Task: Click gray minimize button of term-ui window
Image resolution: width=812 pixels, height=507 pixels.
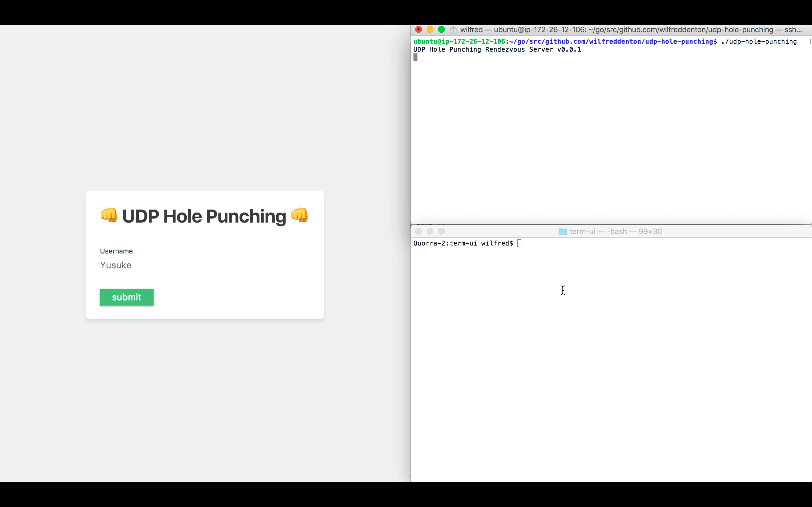Action: click(430, 231)
